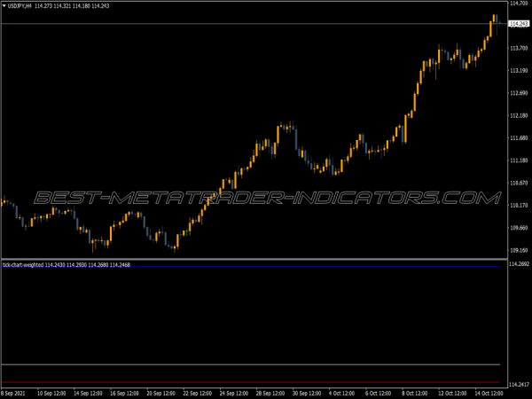Select the dark red line in indicator window
Image resolution: width=532 pixels, height=399 pixels.
tap(250, 382)
